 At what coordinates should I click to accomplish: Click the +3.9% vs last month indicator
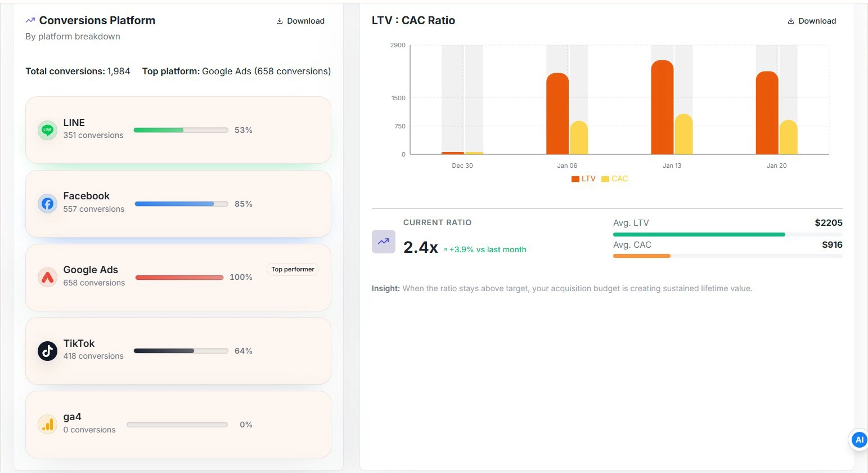tap(485, 249)
